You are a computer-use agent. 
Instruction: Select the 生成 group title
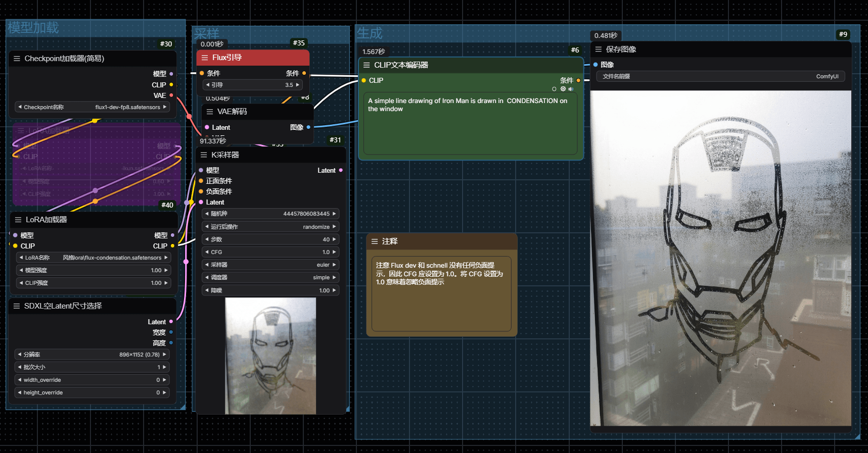point(370,33)
